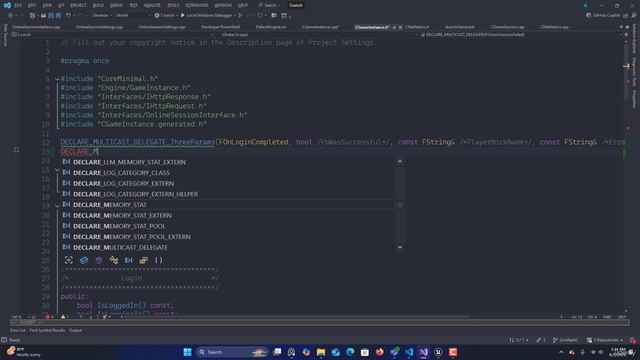640x360 pixels.
Task: Switch to CGameSession.cpp tab
Action: coord(507,27)
